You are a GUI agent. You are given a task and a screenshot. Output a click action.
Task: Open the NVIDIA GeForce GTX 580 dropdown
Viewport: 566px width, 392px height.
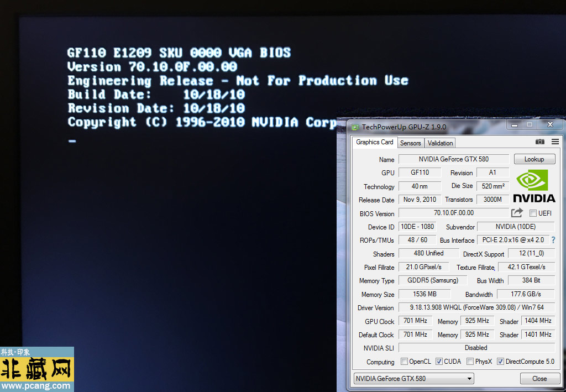pos(413,378)
